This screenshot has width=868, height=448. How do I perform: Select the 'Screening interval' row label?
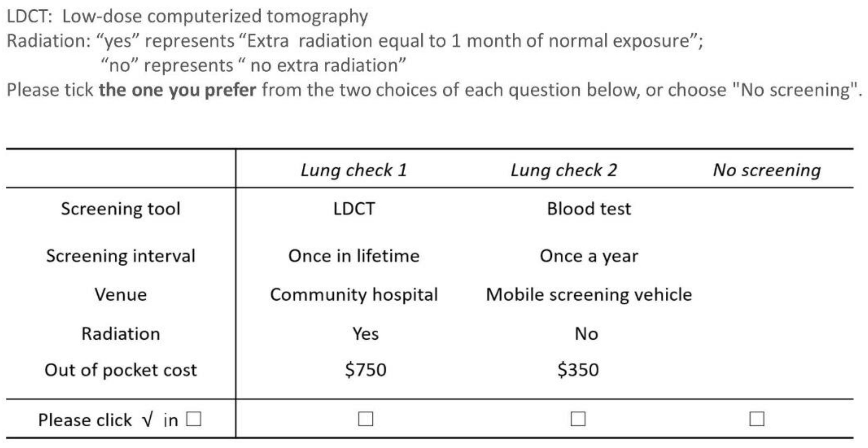point(121,256)
